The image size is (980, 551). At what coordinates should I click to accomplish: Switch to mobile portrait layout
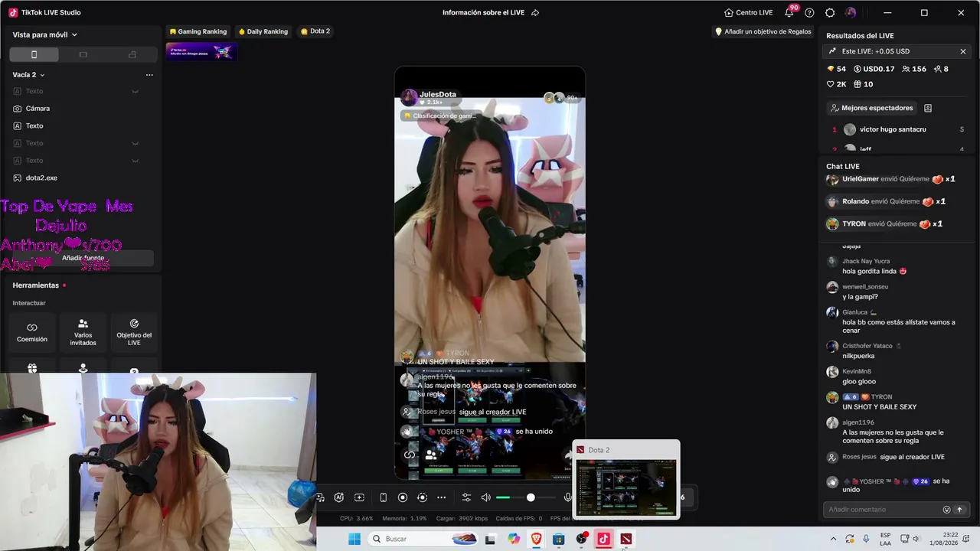(34, 54)
